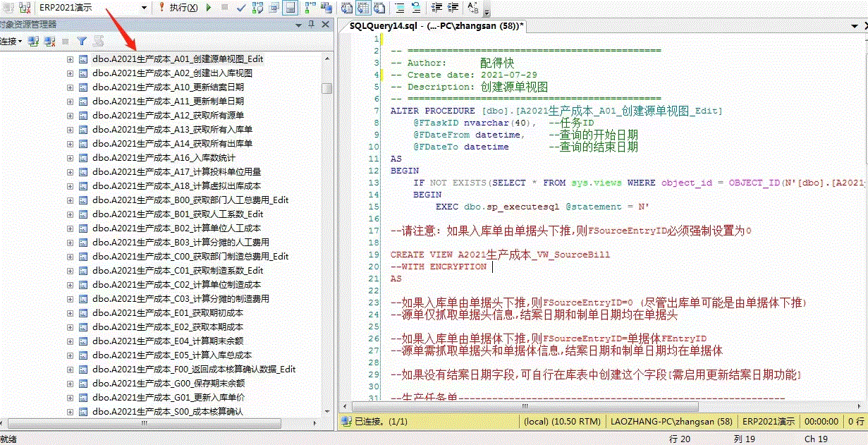Select dbo.A2021生产成本_F00_返回成本核算确认数据_Edit procedure

(x=194, y=369)
